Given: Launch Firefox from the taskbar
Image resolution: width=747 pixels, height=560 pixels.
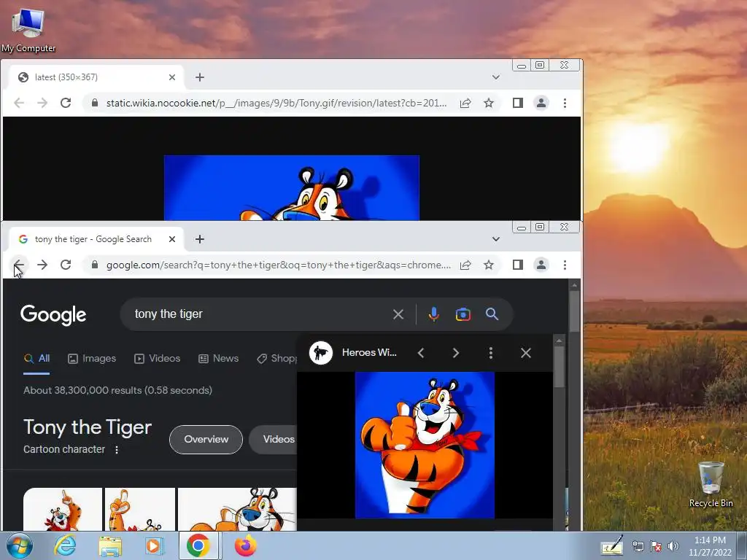Looking at the screenshot, I should tap(246, 545).
